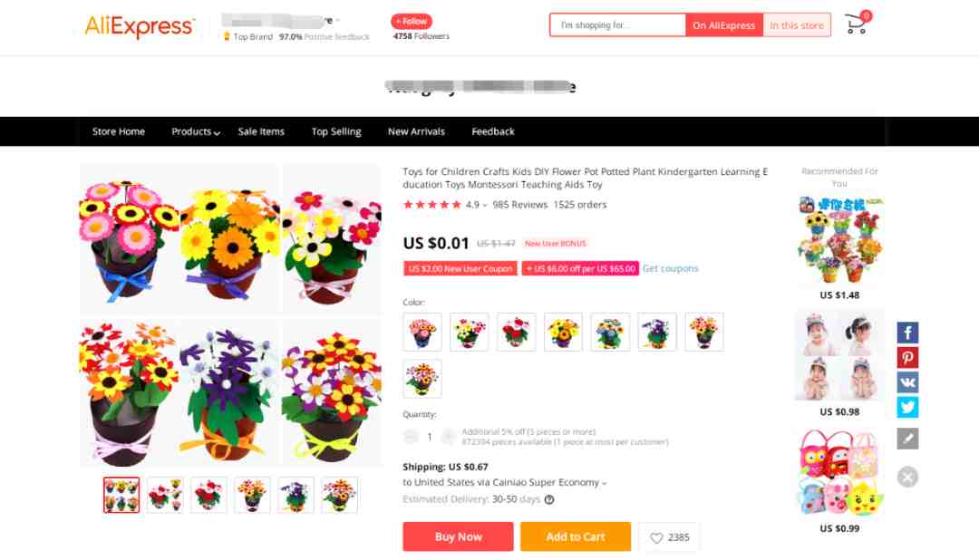
Task: Expand the 4.9 rating breakdown arrow
Action: 484,206
